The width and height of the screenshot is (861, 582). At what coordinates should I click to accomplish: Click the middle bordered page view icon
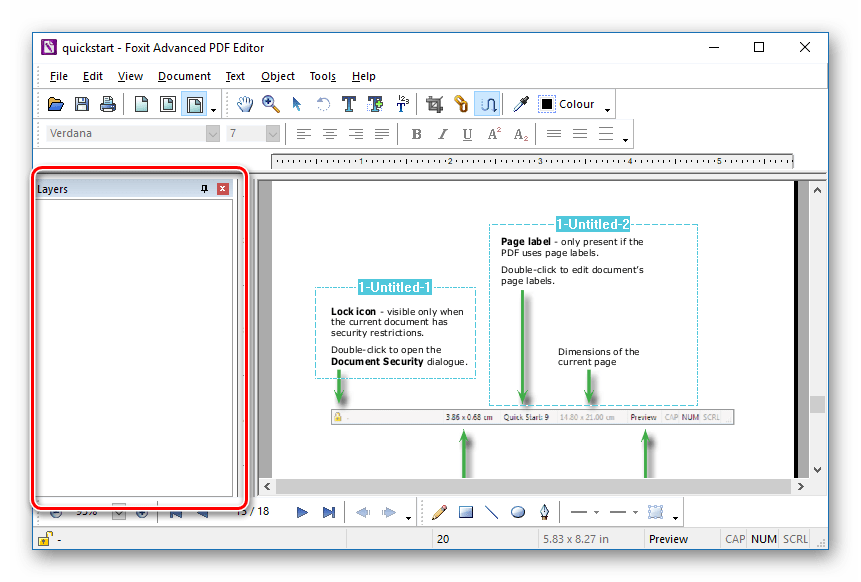[167, 104]
